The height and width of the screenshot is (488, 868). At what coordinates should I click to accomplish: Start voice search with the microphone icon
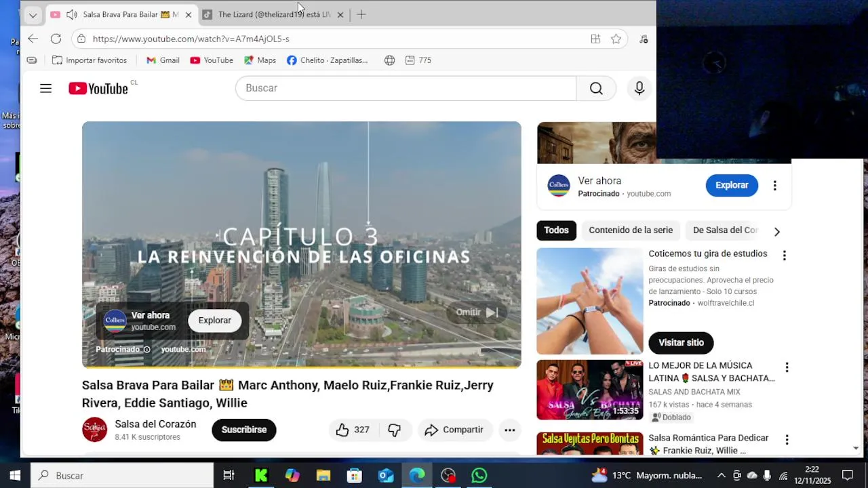[639, 88]
